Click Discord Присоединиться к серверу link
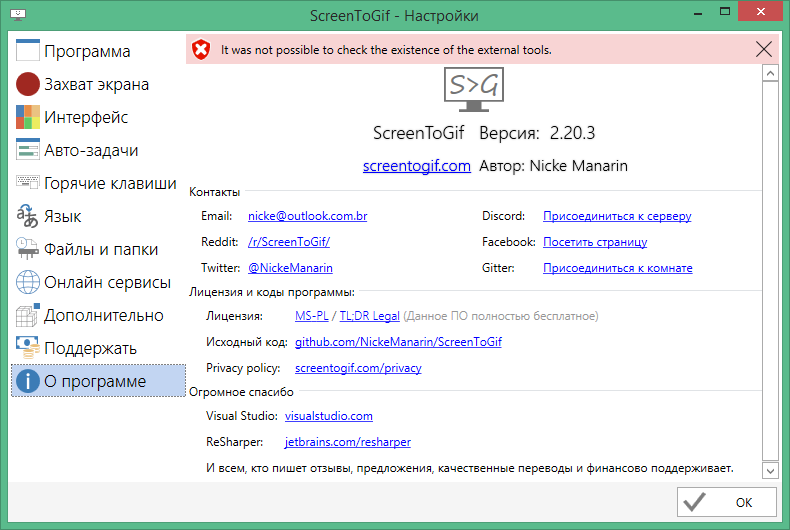 click(617, 216)
